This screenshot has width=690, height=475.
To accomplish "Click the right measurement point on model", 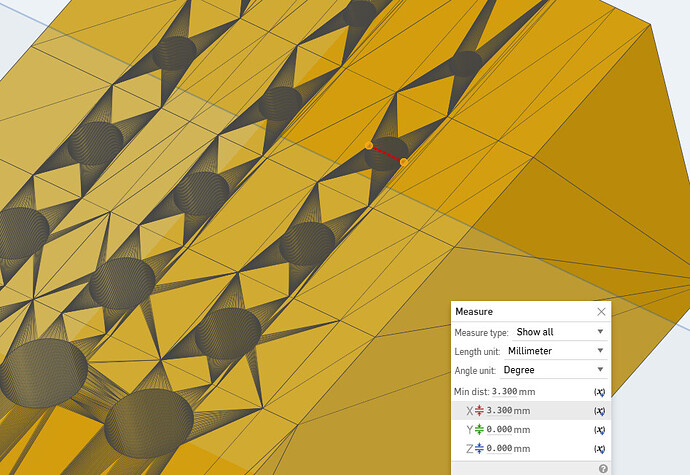I will tap(404, 161).
